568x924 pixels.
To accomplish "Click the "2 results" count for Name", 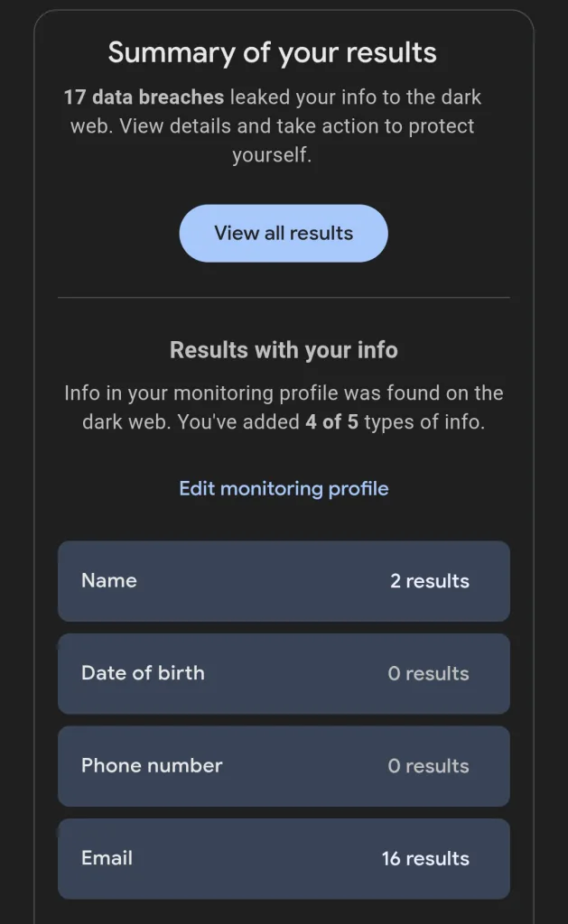I will (429, 582).
